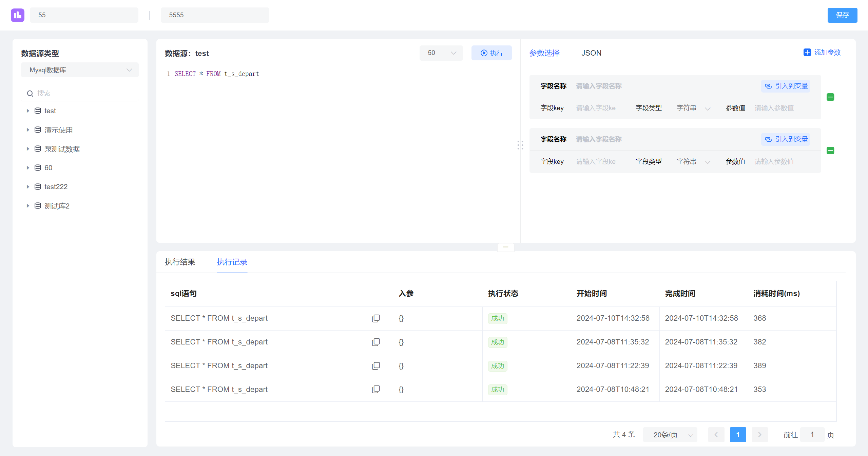Click the database icon beside 60
This screenshot has height=456, width=868.
click(x=38, y=168)
